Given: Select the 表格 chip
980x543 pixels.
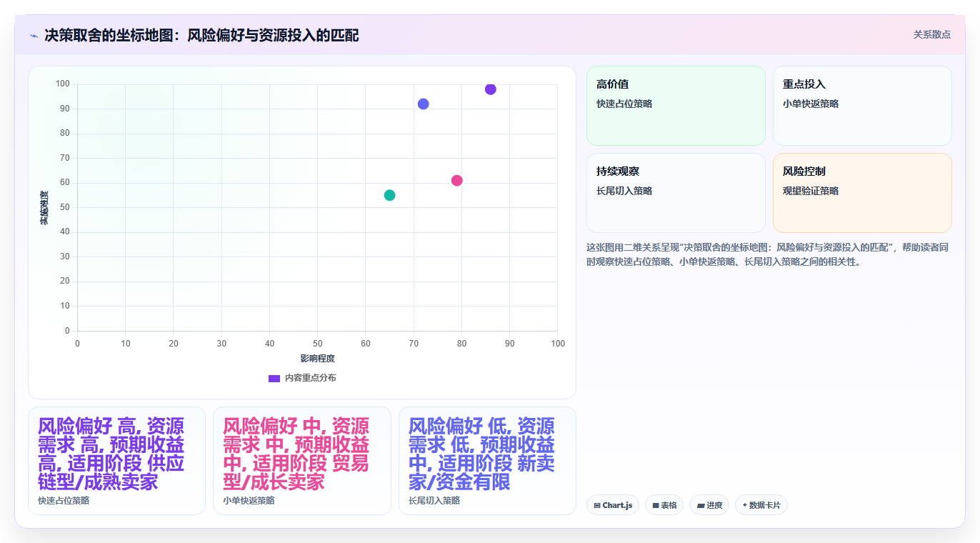Looking at the screenshot, I should click(x=664, y=505).
